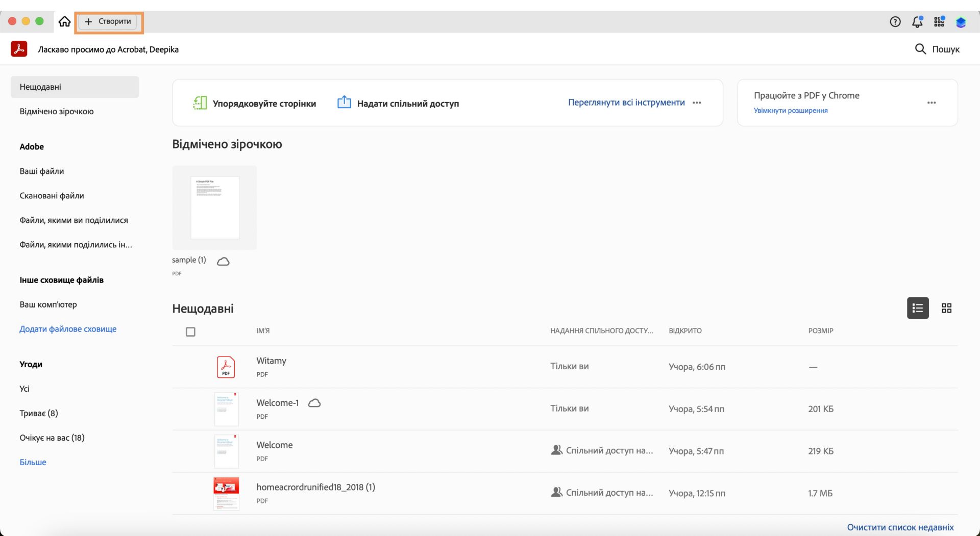Click the Додати файлове сховище link

click(68, 329)
